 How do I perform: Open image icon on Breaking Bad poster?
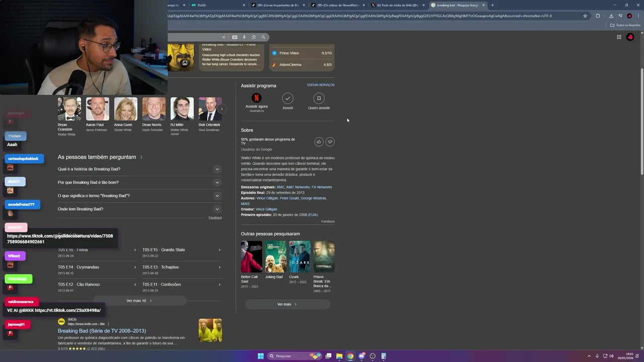(x=185, y=63)
